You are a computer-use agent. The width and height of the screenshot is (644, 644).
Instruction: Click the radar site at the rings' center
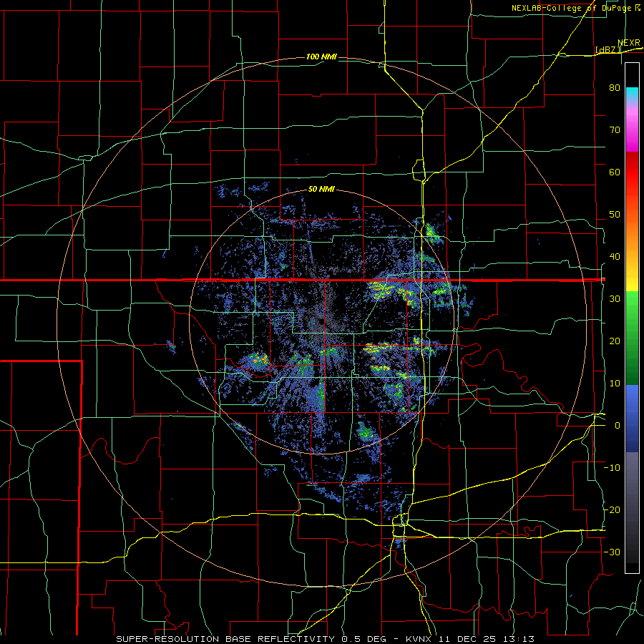click(x=321, y=321)
